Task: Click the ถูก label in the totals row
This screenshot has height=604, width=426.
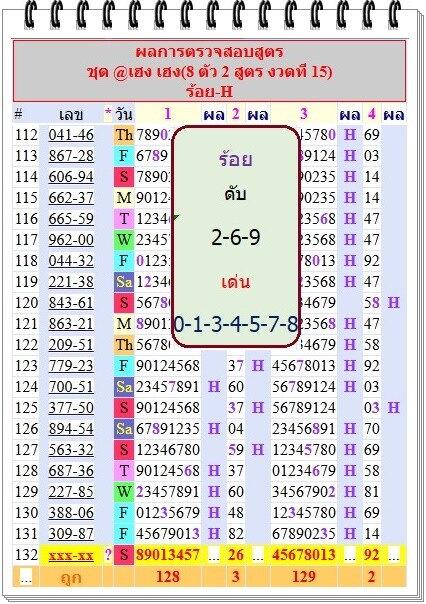Action: (x=71, y=577)
